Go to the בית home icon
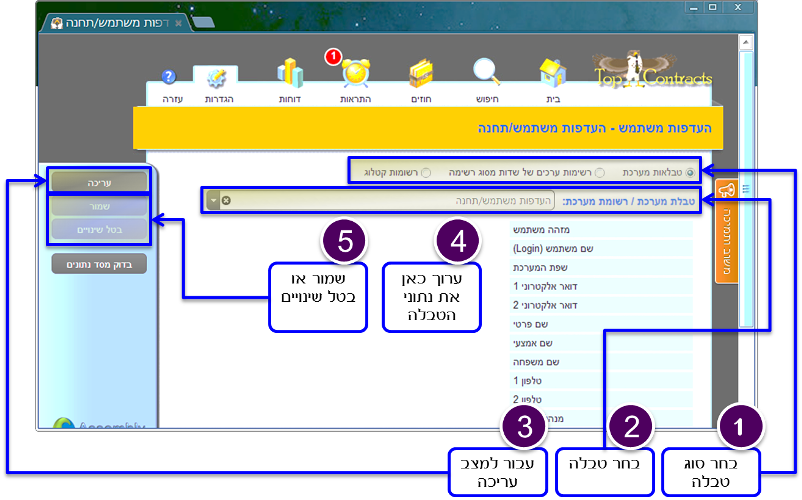 click(x=553, y=73)
